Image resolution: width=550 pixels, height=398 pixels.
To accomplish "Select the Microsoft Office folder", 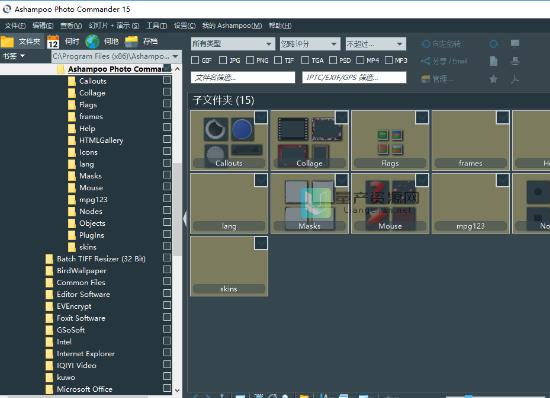I will [x=84, y=389].
